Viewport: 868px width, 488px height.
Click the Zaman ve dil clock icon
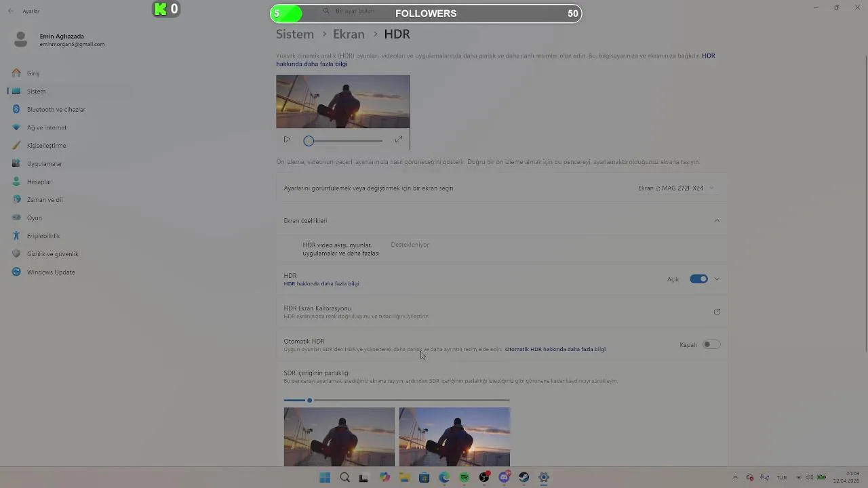tap(16, 200)
